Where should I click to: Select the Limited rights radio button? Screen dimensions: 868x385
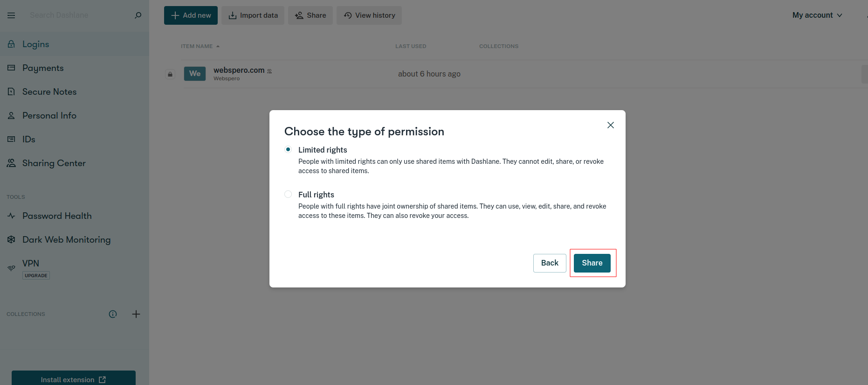tap(288, 149)
